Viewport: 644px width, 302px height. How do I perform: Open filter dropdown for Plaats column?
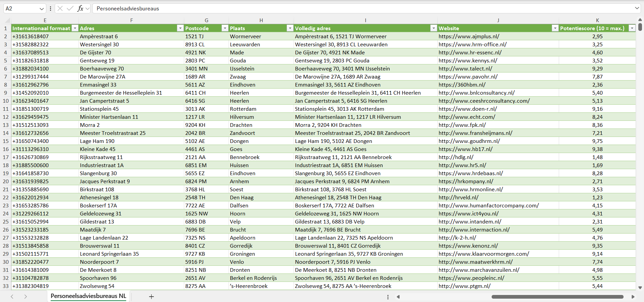coord(290,28)
